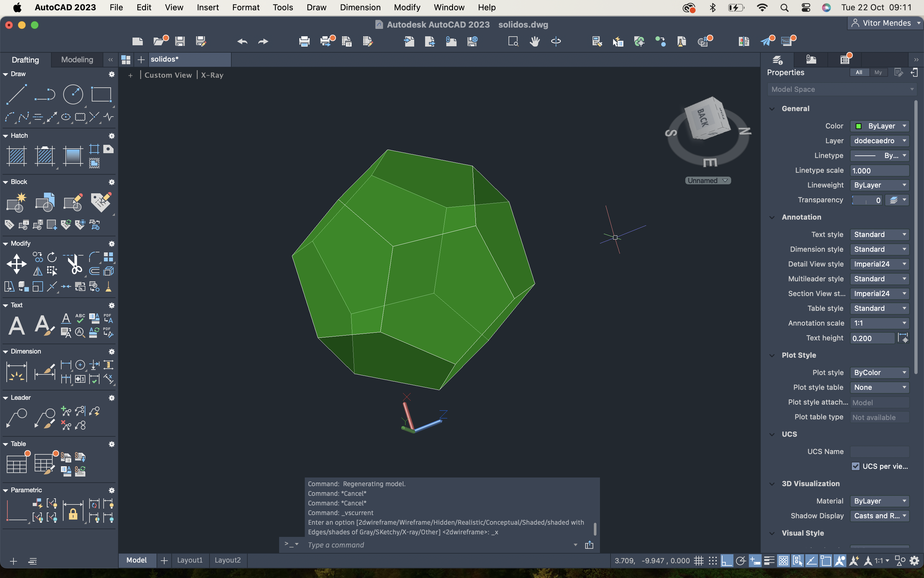The image size is (924, 578).
Task: Click the green color swatch in Color
Action: [x=858, y=126]
